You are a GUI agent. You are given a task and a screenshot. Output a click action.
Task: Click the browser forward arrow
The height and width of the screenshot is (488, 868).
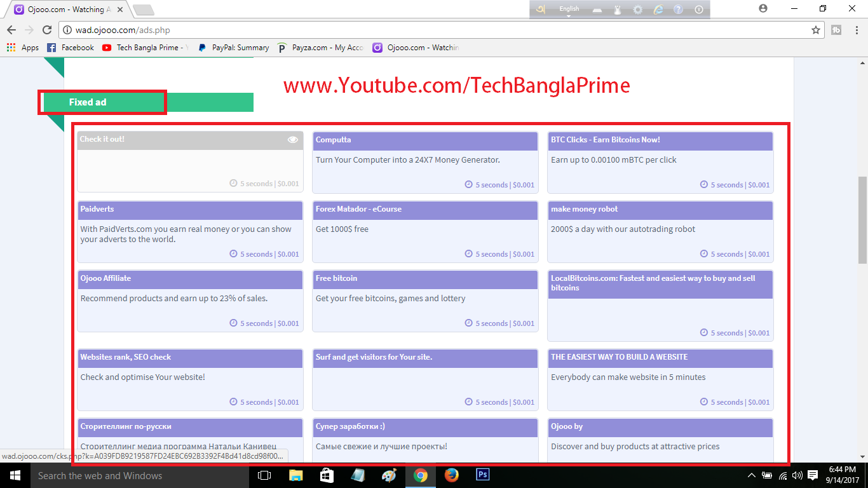click(x=29, y=30)
